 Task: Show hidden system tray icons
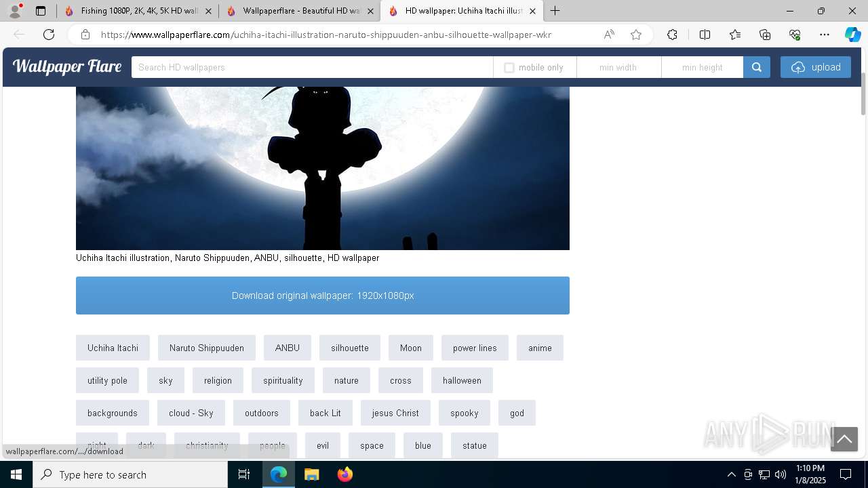tap(731, 474)
